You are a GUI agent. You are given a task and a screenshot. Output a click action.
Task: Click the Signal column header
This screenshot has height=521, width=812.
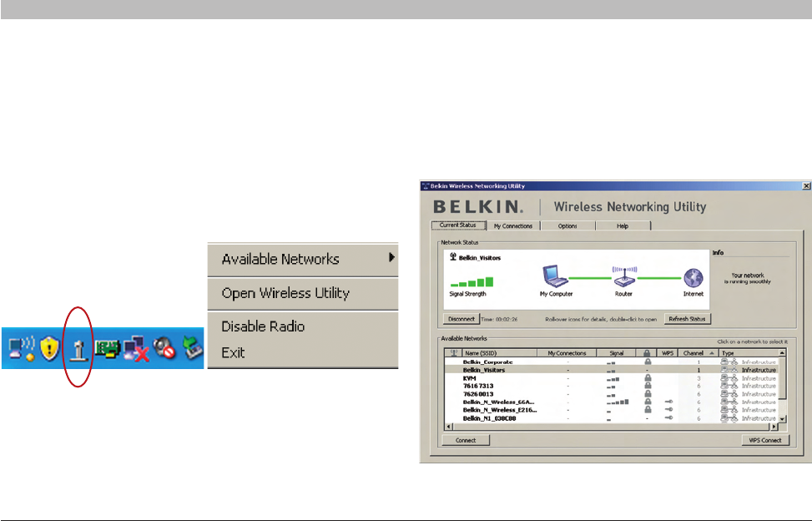pos(617,352)
